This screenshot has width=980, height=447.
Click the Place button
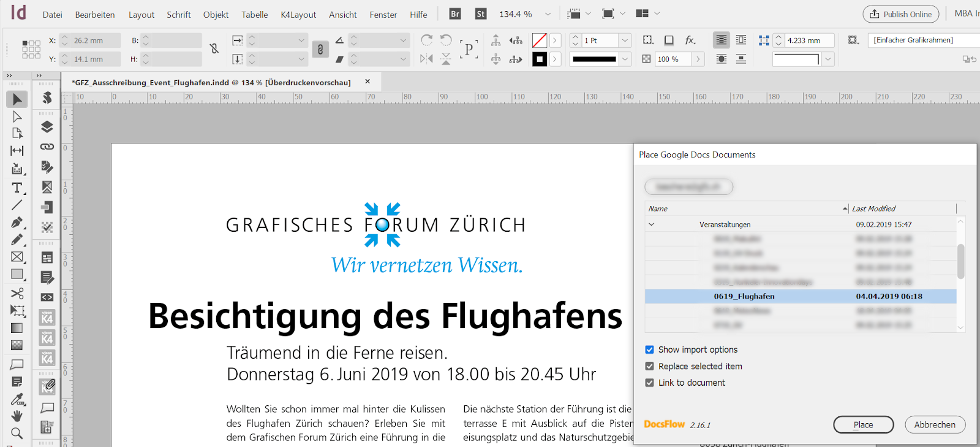pos(864,424)
